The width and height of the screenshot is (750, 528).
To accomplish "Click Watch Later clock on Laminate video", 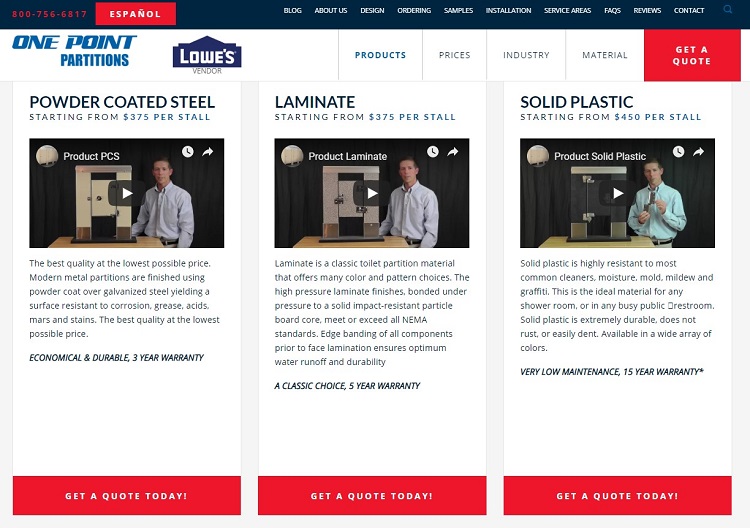I will tap(433, 152).
